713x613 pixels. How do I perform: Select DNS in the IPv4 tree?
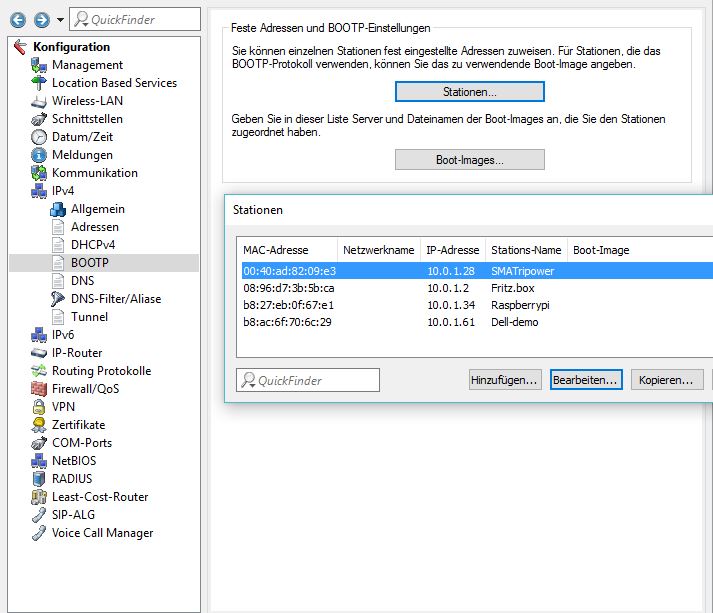click(x=82, y=281)
